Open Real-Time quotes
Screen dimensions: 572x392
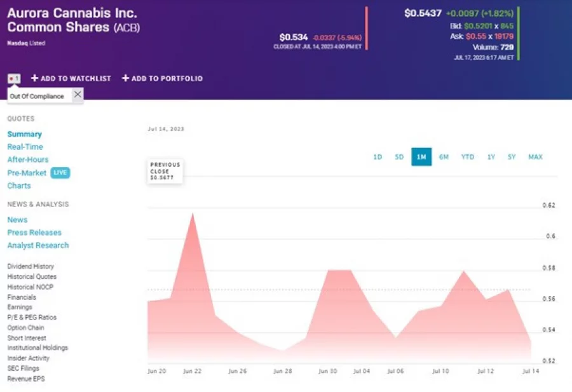click(x=25, y=147)
